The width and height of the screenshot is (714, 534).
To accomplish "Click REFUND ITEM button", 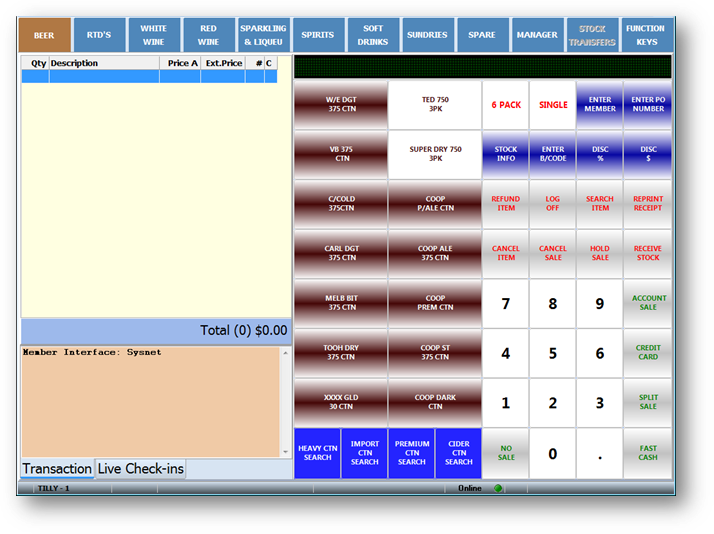I will click(x=506, y=204).
